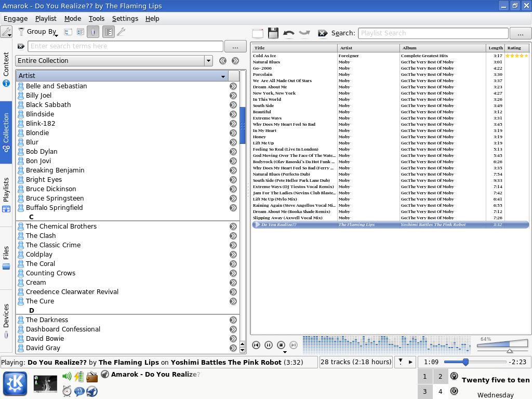Viewport: 532px width, 399px height.
Task: Open the Devices sidebar tab
Action: point(6,321)
